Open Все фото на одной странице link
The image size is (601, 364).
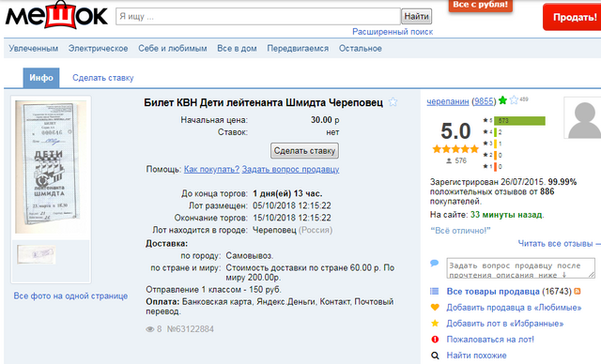tap(70, 296)
